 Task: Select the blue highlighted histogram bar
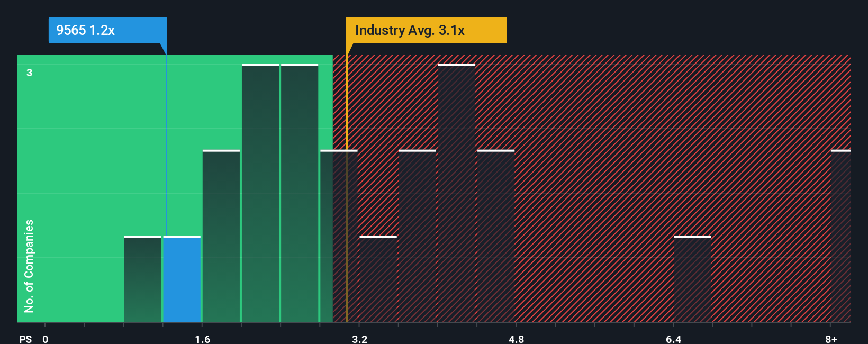(182, 279)
